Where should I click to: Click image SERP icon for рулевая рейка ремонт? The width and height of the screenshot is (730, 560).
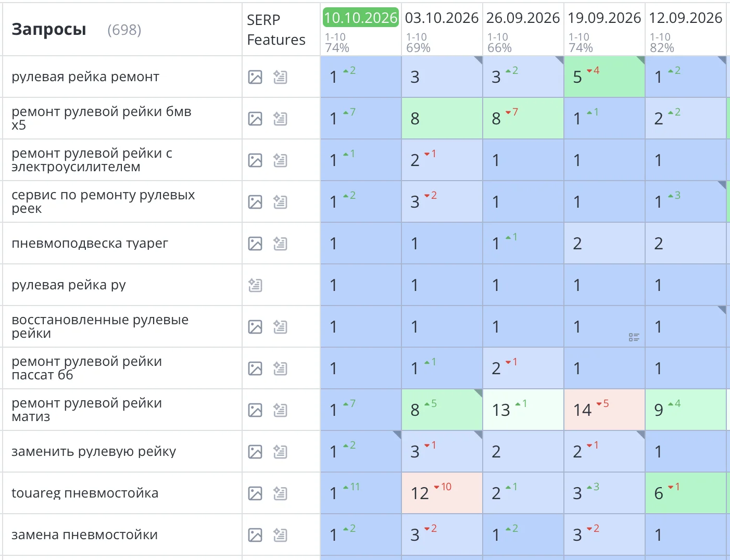(x=255, y=77)
